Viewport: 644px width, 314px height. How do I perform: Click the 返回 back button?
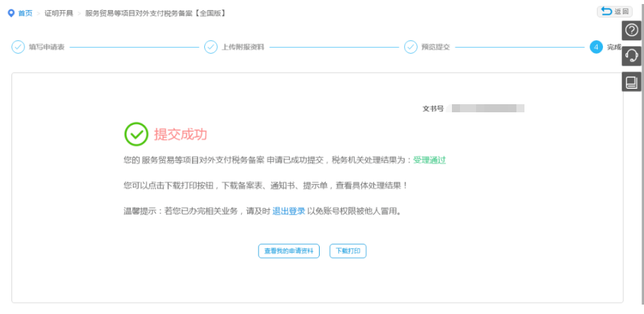[614, 11]
